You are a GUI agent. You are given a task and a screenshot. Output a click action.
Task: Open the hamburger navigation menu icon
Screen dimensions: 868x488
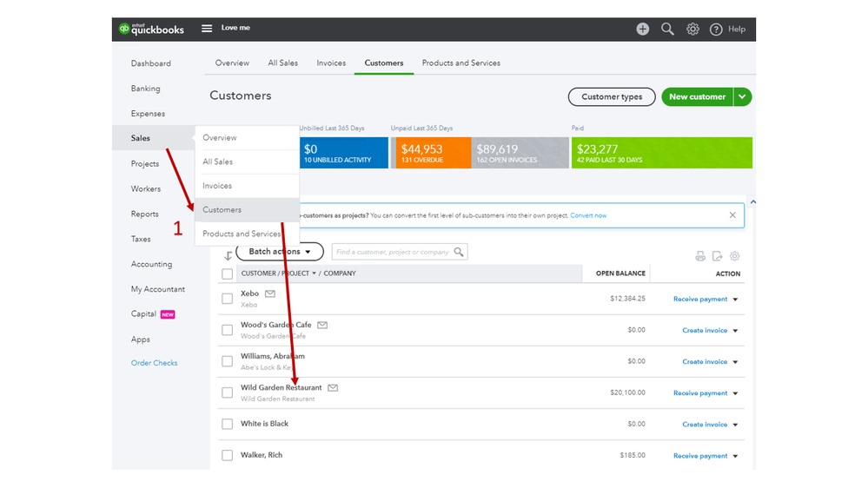[207, 28]
